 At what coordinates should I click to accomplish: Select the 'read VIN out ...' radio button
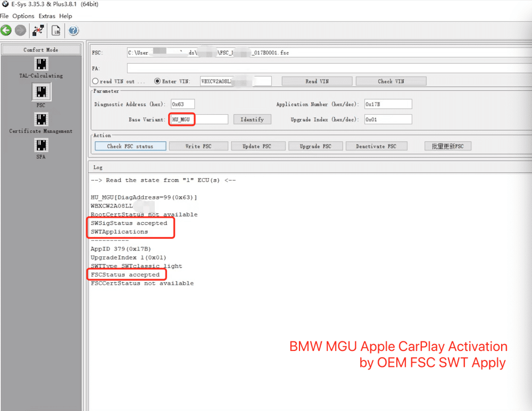point(95,81)
